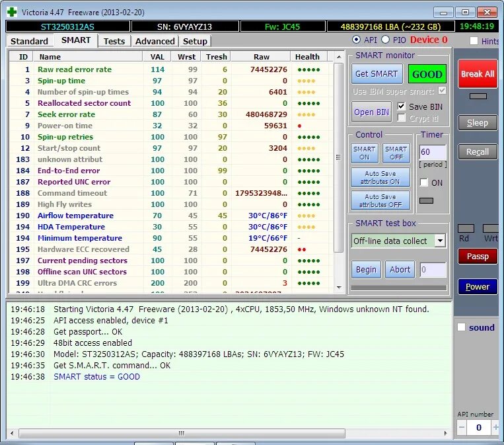Click the ST3250312AS model field
The width and height of the screenshot is (504, 445).
coord(67,26)
